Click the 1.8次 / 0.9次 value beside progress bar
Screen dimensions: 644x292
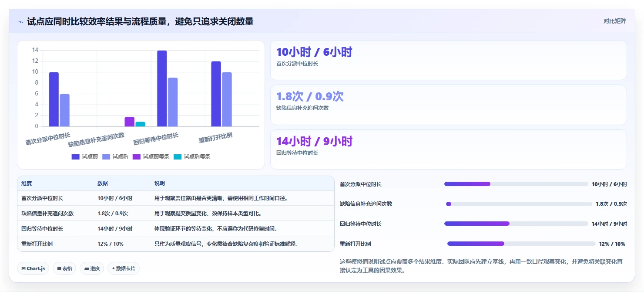tap(611, 204)
